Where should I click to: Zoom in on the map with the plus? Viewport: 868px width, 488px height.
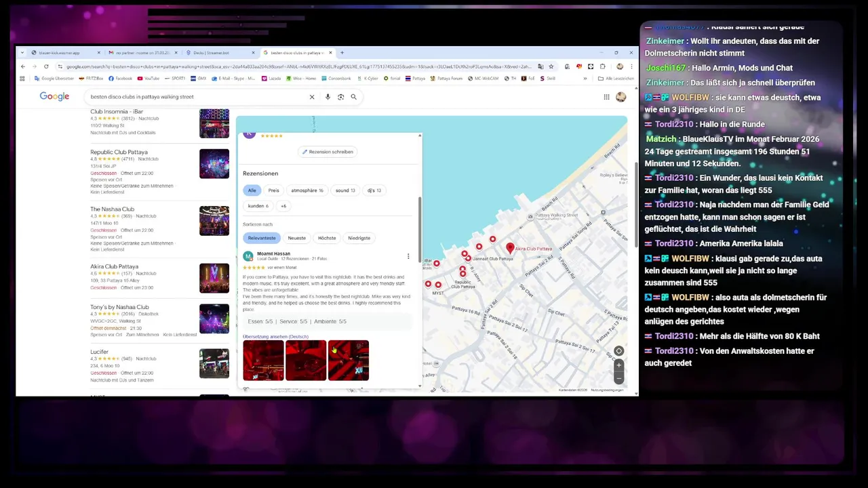click(618, 365)
